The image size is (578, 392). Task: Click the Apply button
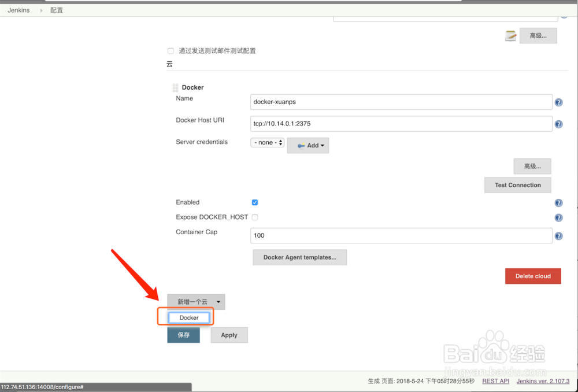229,335
